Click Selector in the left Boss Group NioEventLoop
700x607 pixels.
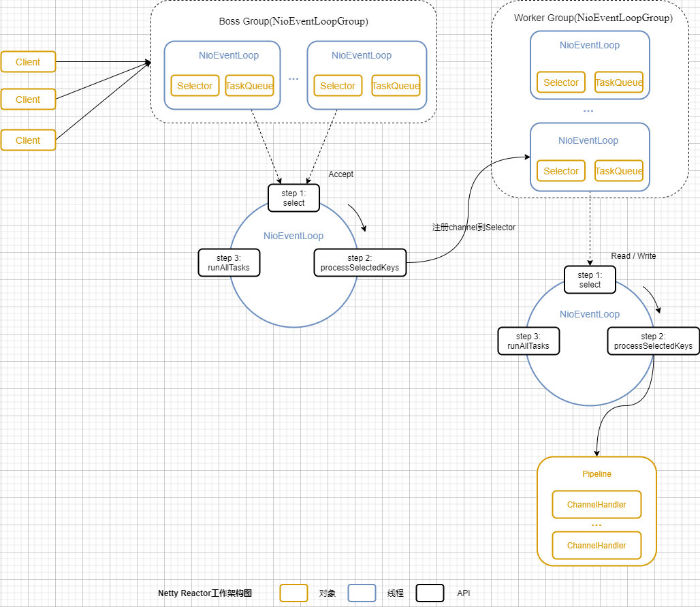pyautogui.click(x=195, y=86)
